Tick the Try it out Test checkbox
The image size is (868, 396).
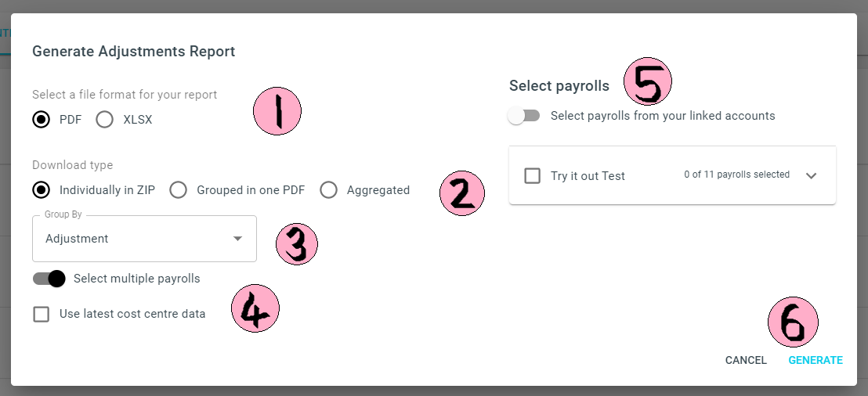[x=533, y=176]
